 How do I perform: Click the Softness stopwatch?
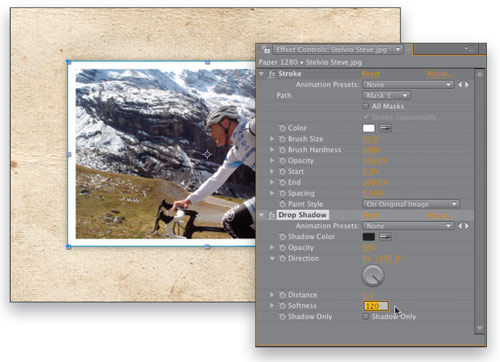point(282,306)
